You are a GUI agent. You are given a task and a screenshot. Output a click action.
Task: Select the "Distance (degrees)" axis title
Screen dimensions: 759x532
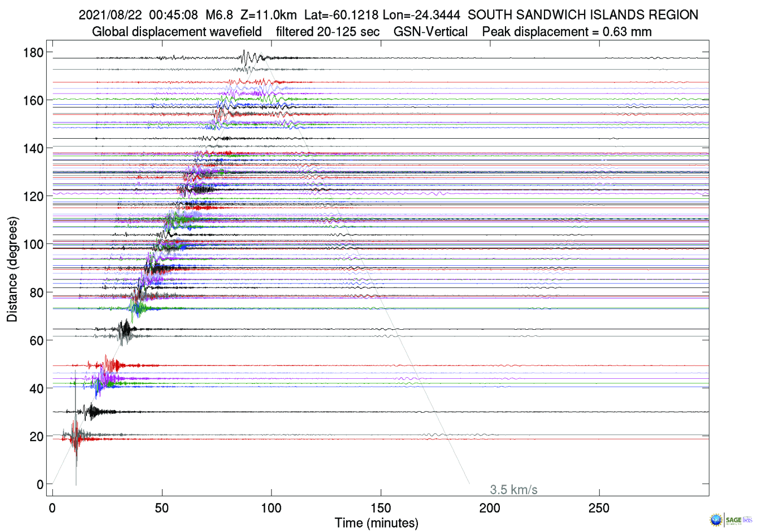[x=12, y=269]
